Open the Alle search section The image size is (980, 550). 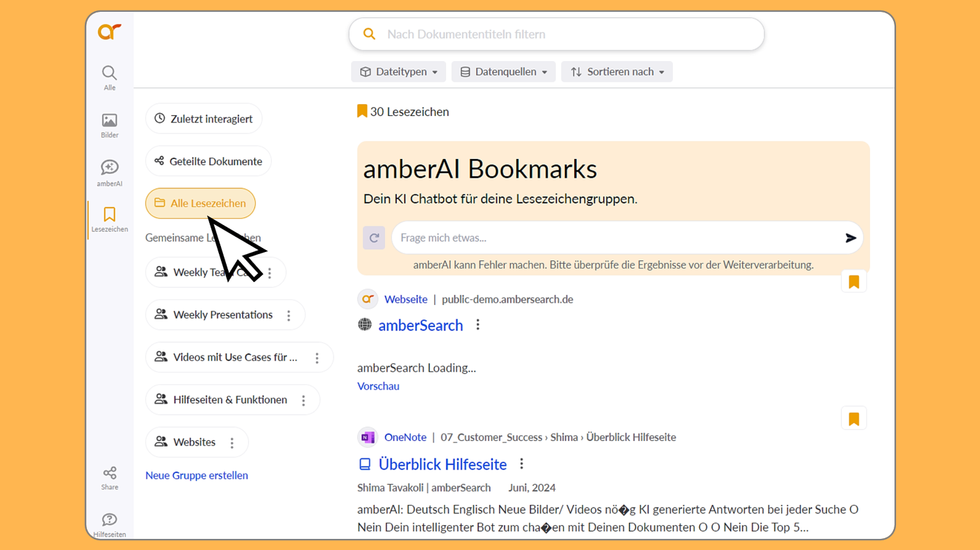[110, 78]
